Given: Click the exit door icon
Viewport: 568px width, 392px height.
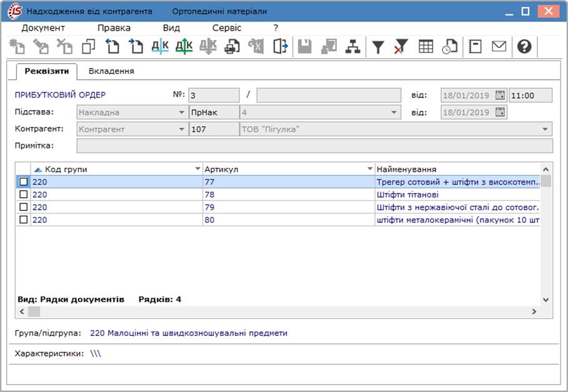Looking at the screenshot, I should point(280,46).
